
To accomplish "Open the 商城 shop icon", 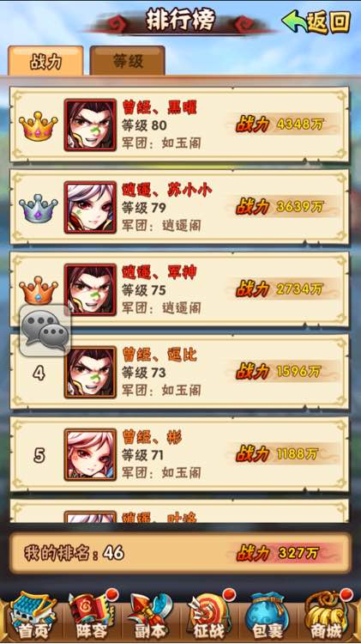I will (328, 616).
